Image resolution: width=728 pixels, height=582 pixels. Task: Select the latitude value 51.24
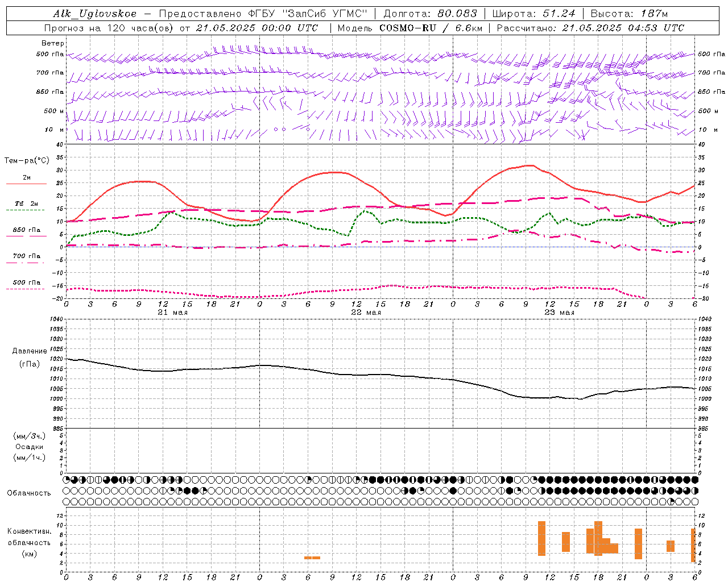click(559, 14)
